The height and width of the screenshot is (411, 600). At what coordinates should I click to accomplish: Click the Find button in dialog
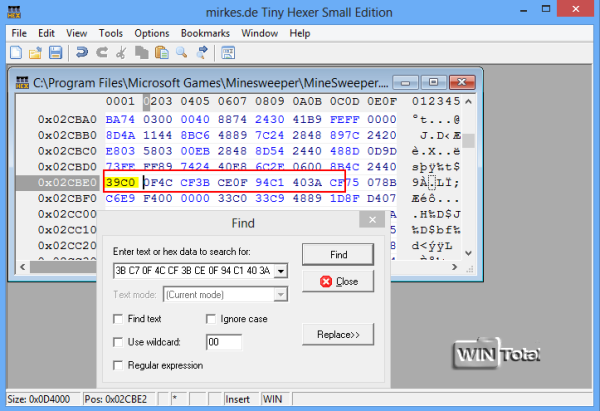pos(338,254)
